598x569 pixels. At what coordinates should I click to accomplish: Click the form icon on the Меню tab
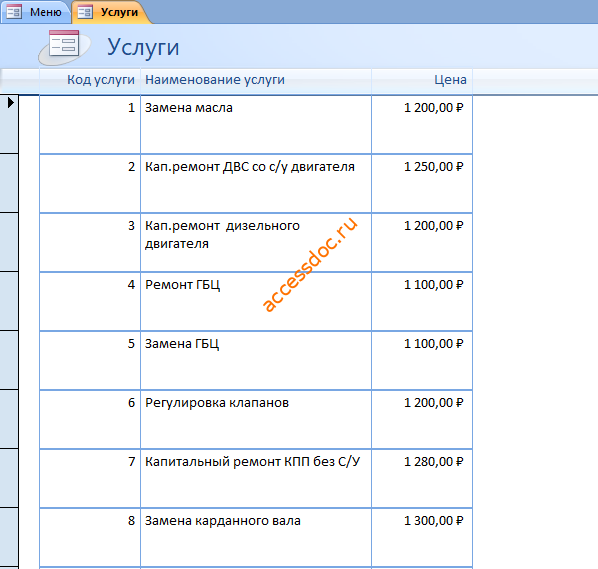point(14,12)
